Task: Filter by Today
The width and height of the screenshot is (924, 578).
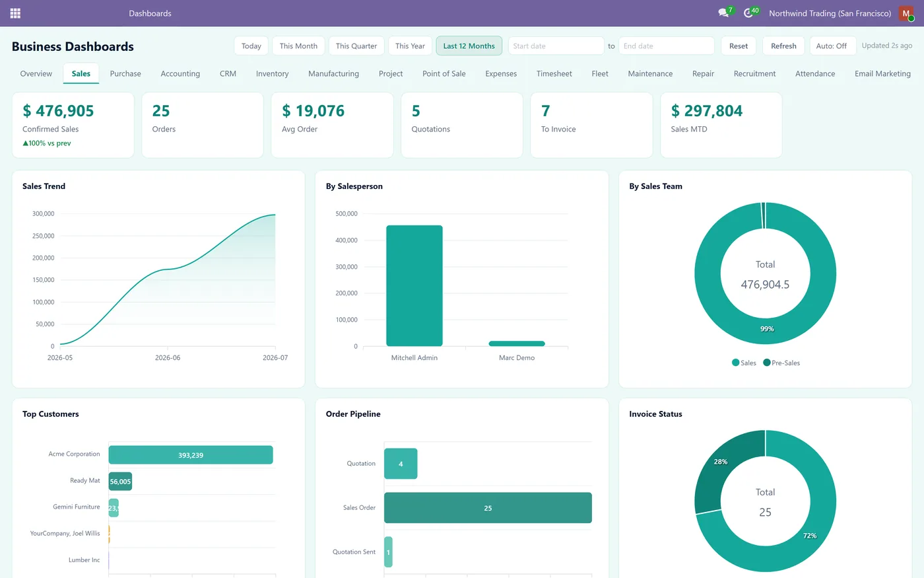Action: tap(251, 46)
